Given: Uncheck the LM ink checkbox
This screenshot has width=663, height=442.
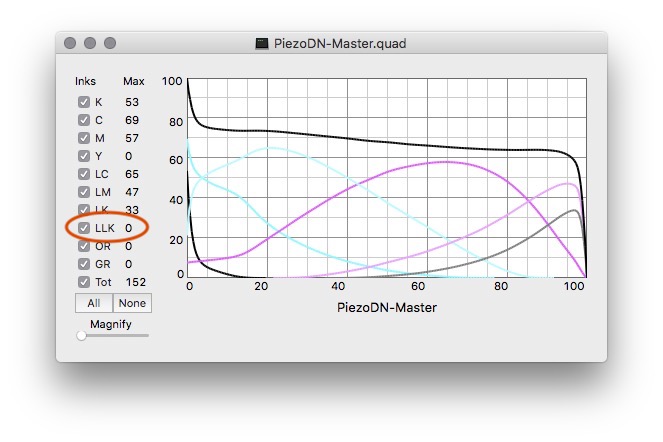Looking at the screenshot, I should click(84, 192).
